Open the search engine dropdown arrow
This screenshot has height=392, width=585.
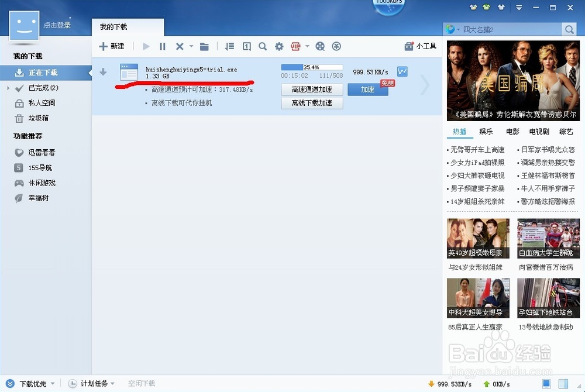(459, 29)
